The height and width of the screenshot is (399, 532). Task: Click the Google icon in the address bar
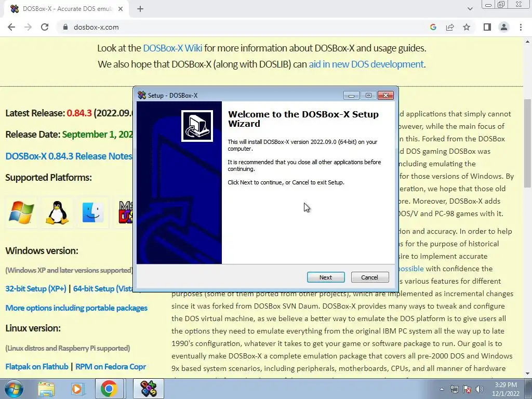433,27
